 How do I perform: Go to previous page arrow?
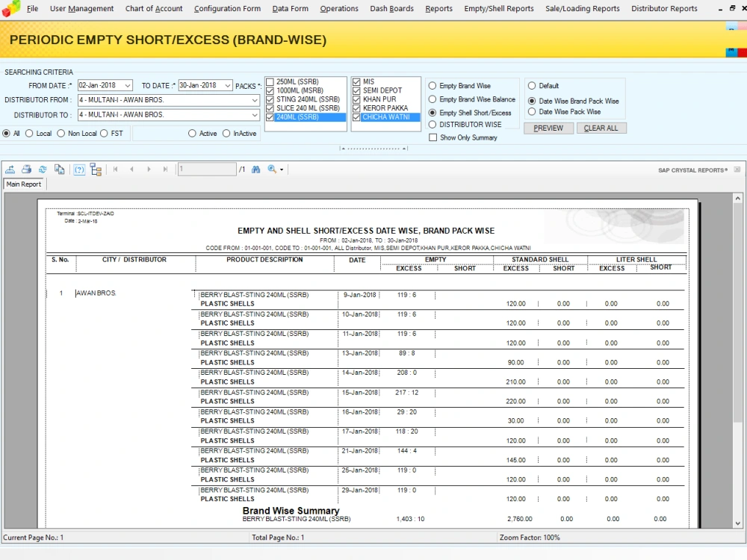coord(132,169)
